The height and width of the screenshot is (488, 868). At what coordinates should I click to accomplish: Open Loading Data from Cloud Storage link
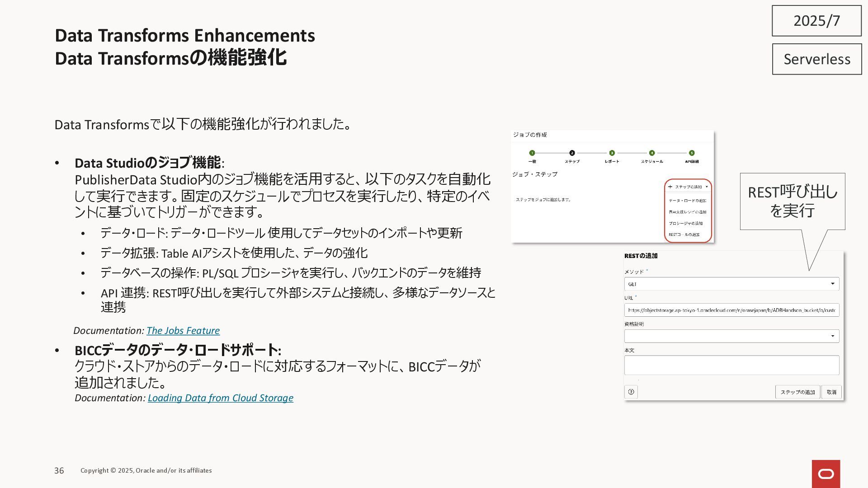[x=221, y=398]
